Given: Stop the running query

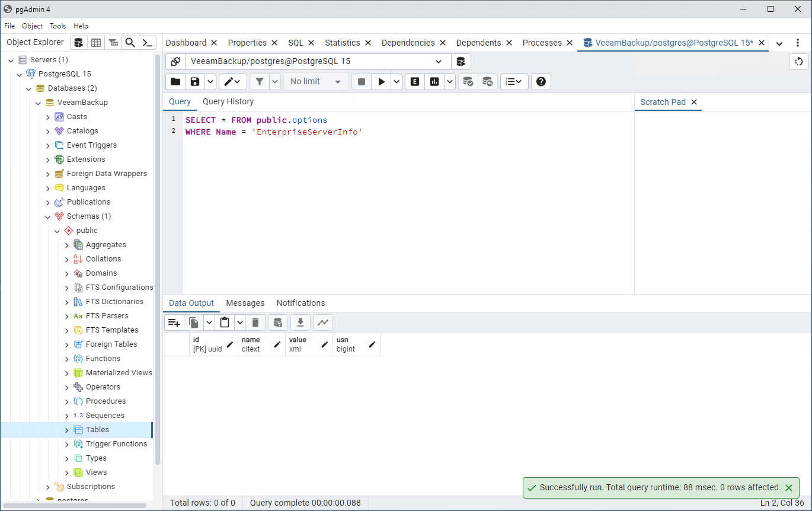Looking at the screenshot, I should tap(362, 82).
